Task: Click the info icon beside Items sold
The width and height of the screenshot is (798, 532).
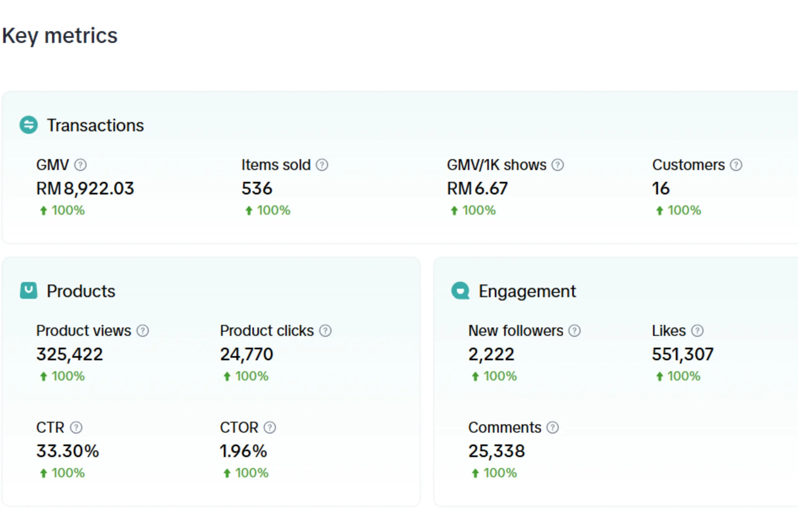Action: tap(322, 165)
